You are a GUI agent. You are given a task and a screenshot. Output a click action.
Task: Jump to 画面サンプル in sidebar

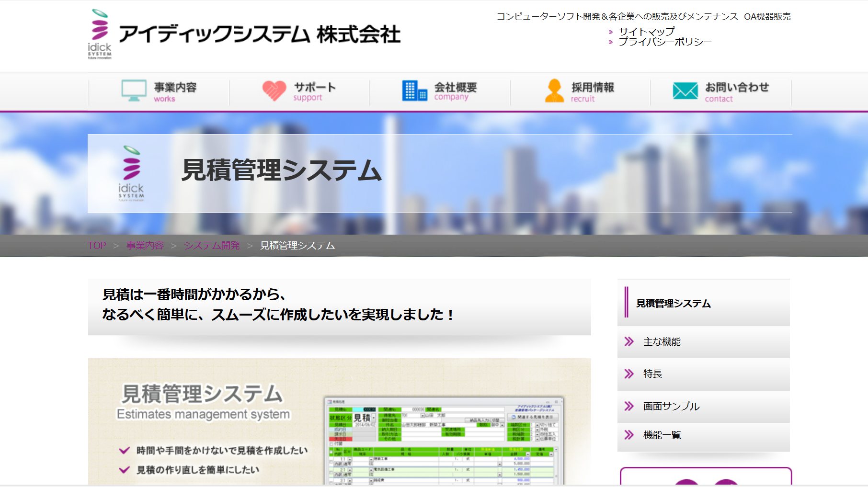(671, 407)
